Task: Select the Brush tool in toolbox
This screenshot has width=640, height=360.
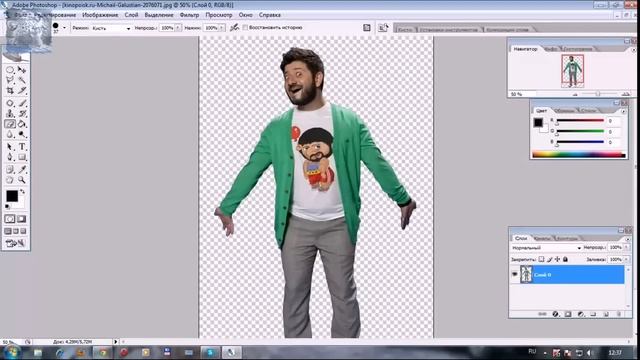Action: pos(22,103)
